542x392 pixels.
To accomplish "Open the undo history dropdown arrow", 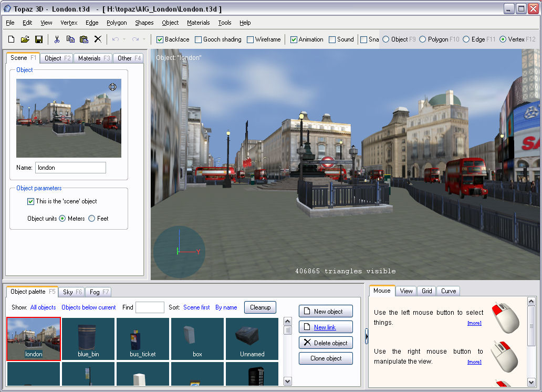I will click(x=124, y=39).
